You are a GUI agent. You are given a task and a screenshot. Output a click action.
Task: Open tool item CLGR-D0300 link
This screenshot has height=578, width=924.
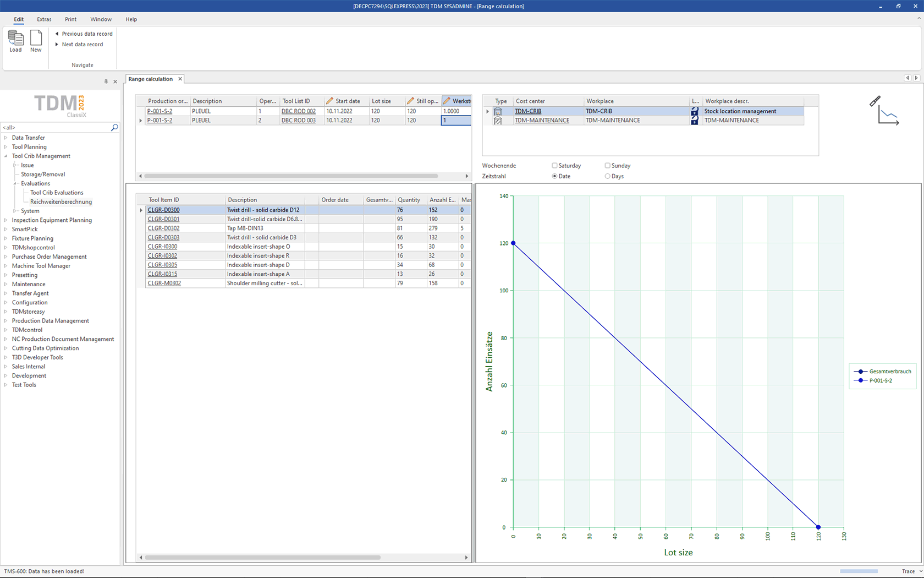pos(163,210)
